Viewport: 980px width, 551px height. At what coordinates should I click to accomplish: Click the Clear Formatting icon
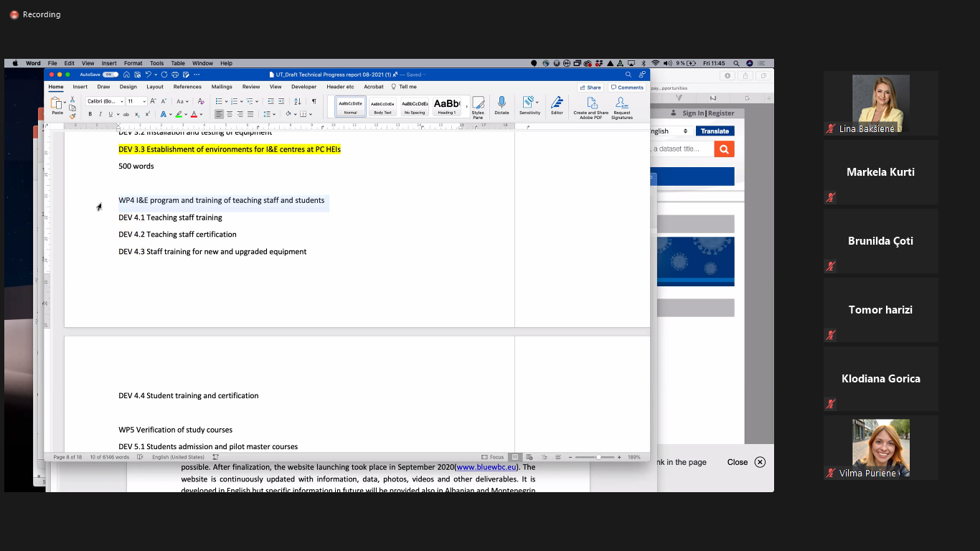click(x=201, y=101)
